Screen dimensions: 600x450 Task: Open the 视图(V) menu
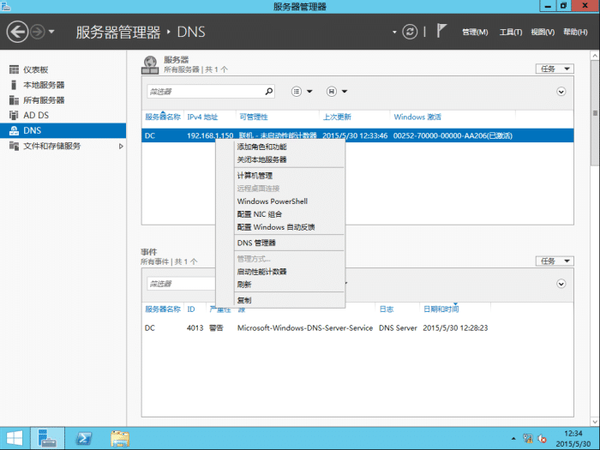click(x=543, y=32)
